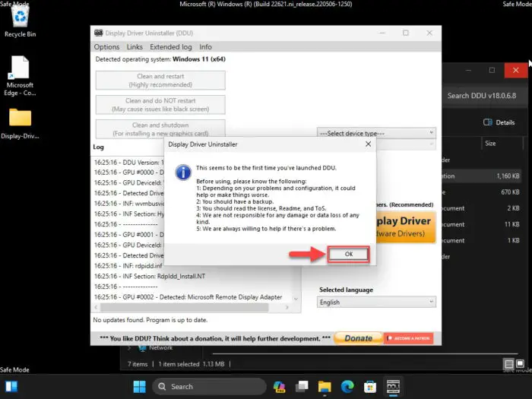Screen dimensions: 532x399
Task: Select the Display-Driver folder on desktop
Action: pos(20,123)
